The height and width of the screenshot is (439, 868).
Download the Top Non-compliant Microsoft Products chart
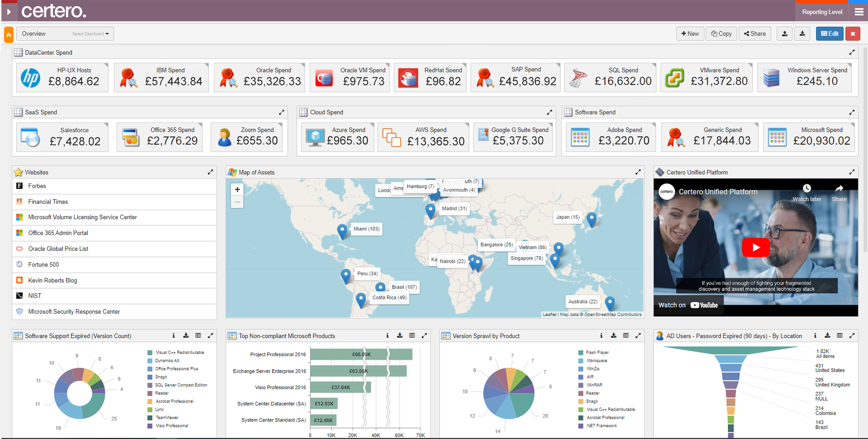(x=400, y=335)
